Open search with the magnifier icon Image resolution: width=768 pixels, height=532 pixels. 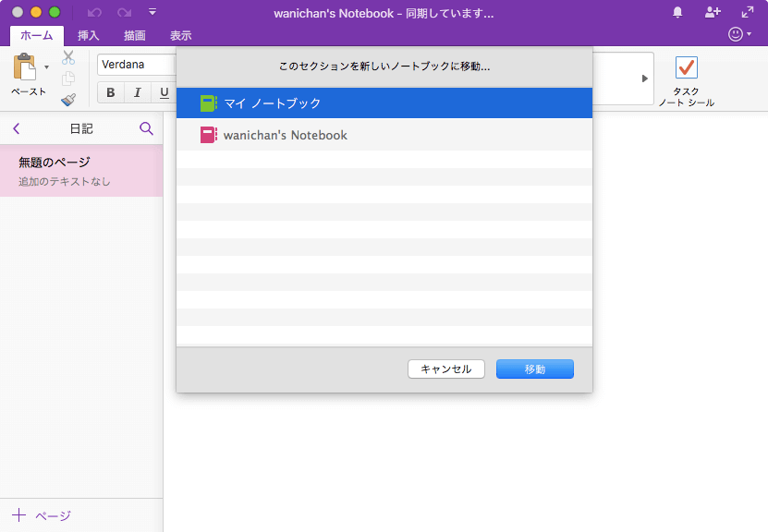(x=146, y=128)
